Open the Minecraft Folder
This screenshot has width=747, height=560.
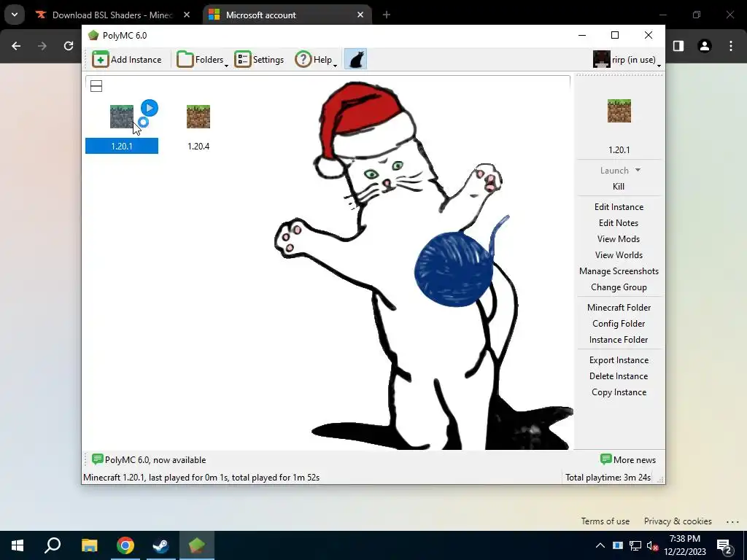pos(619,308)
